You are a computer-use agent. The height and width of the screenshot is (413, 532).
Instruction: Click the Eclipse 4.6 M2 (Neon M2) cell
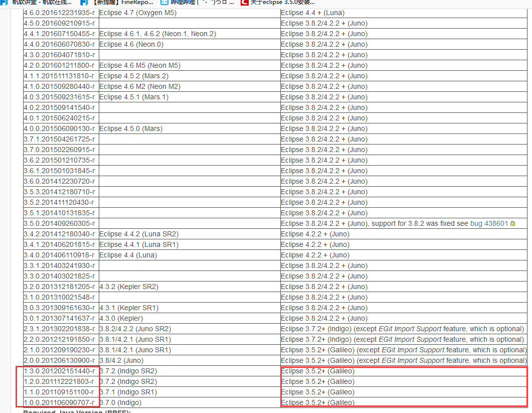190,86
